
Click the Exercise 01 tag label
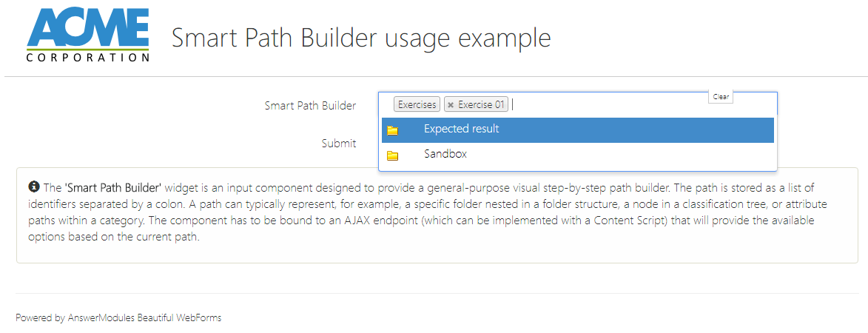coord(481,105)
